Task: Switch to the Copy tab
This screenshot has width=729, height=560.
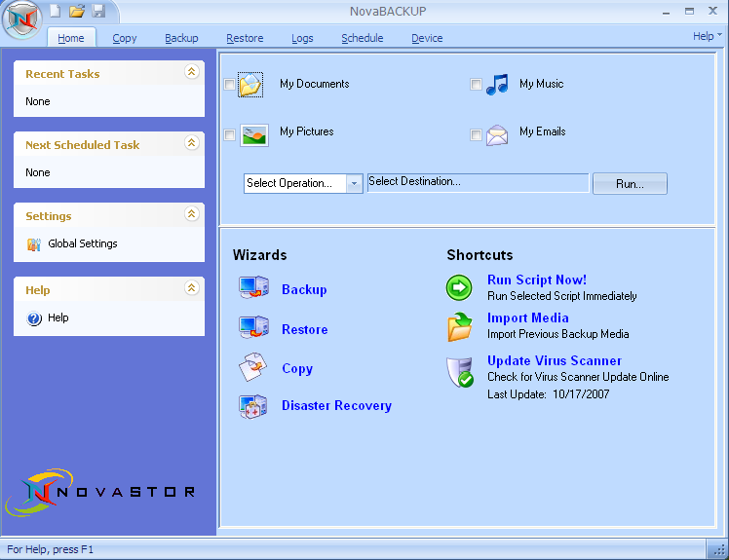Action: pyautogui.click(x=125, y=38)
